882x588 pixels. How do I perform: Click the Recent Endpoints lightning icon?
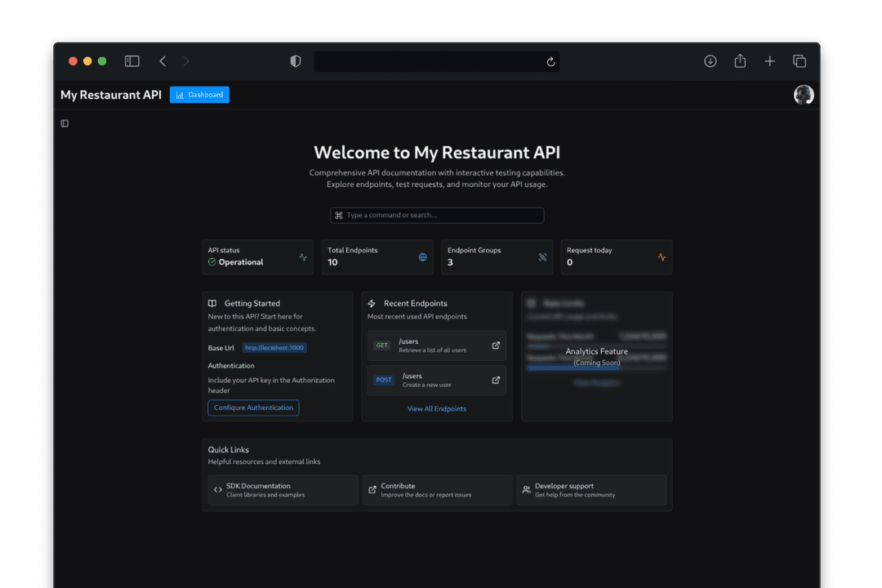372,303
